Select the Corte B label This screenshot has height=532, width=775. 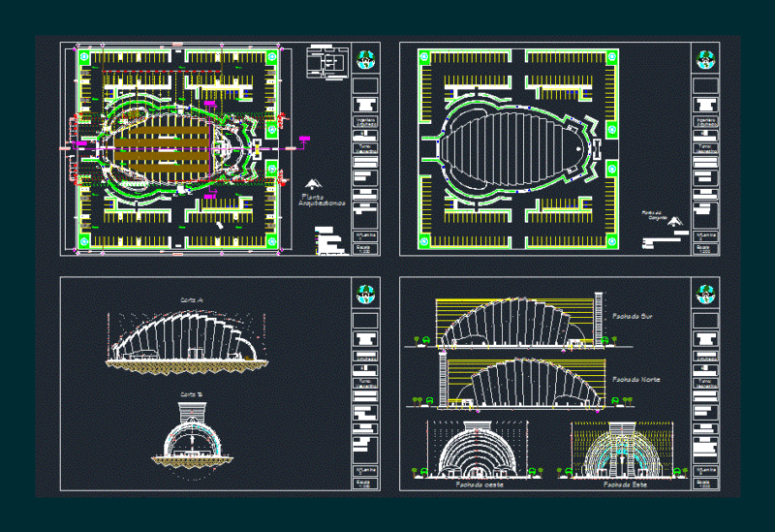pyautogui.click(x=191, y=394)
